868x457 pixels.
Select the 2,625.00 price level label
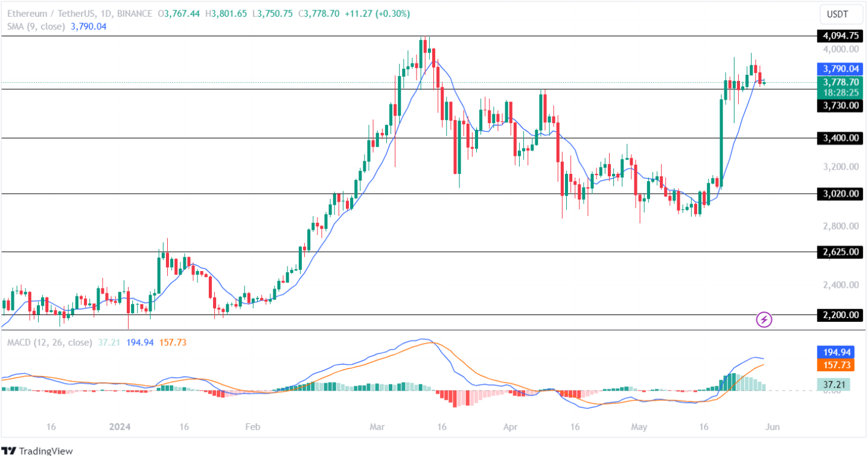(x=841, y=252)
